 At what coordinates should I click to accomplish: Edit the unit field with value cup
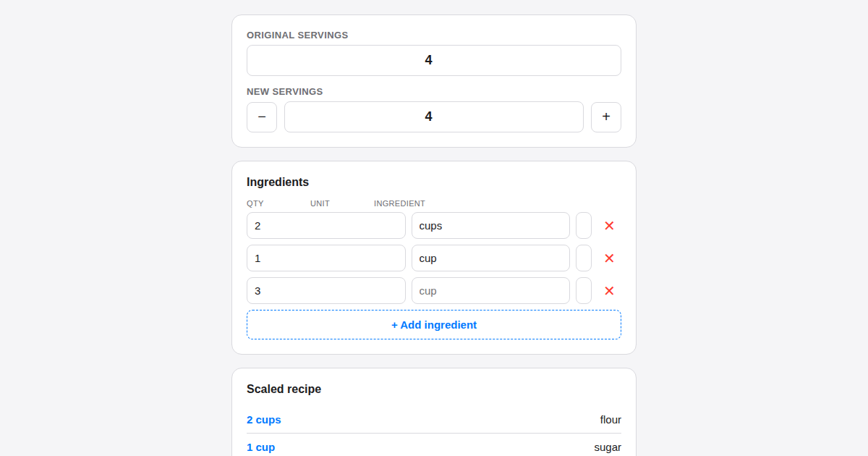click(490, 258)
